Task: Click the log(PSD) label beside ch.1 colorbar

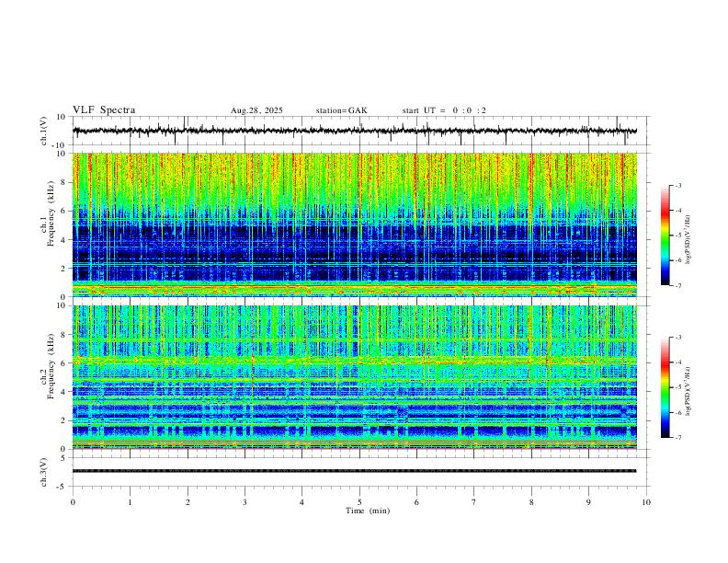Action: 688,239
